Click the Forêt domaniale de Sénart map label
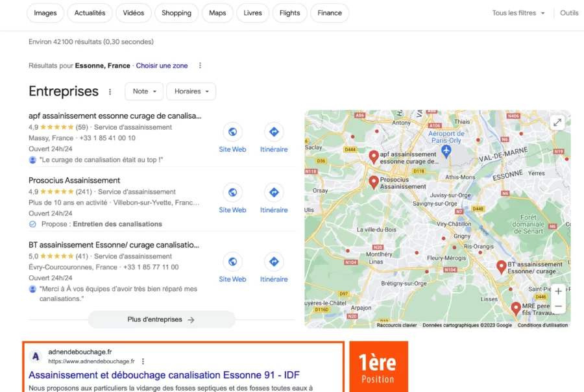The image size is (584, 392). (528, 224)
